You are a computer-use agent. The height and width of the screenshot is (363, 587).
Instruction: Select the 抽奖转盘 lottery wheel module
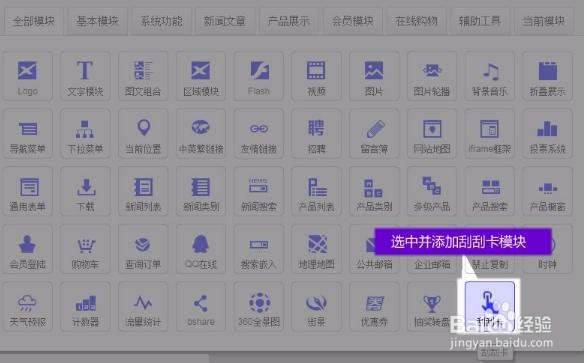(432, 307)
